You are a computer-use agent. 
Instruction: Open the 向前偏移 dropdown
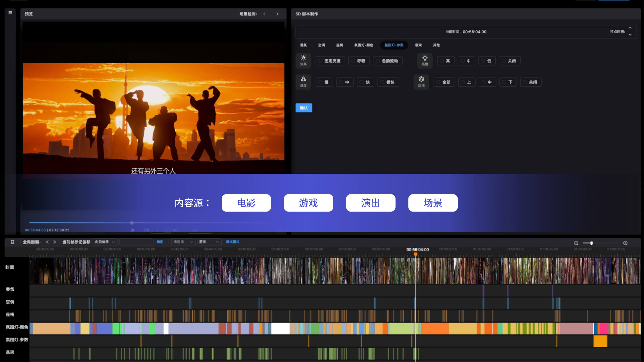[x=105, y=242]
